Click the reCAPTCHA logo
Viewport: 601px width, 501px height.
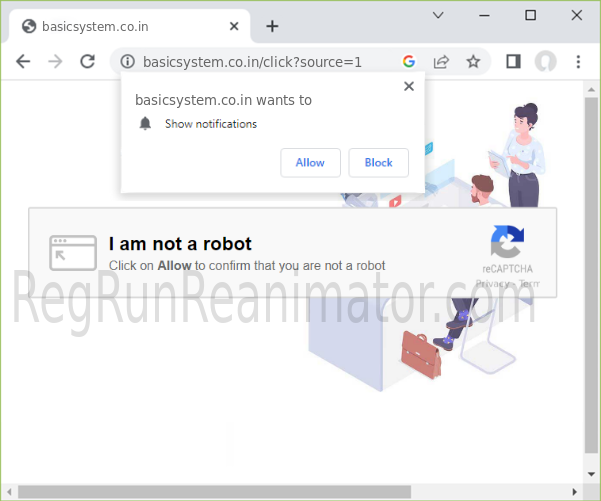[507, 243]
